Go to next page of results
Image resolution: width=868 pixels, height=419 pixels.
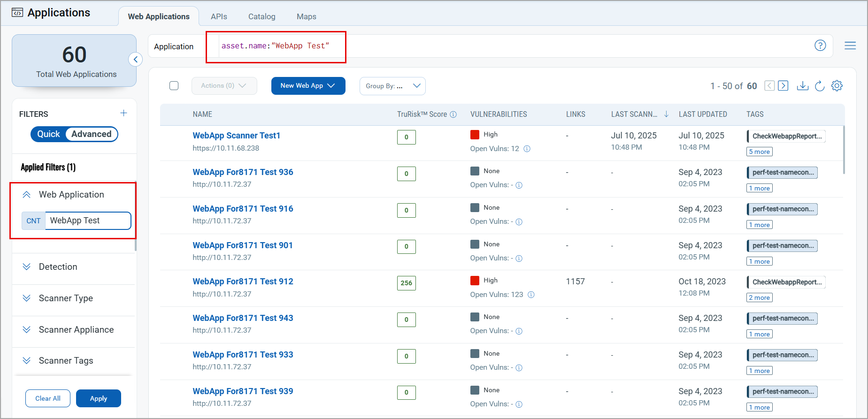click(x=783, y=86)
